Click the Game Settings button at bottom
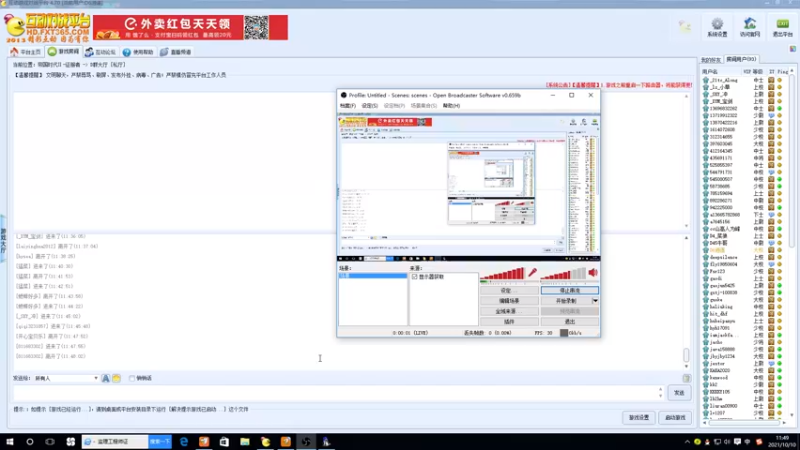800x450 pixels. (639, 418)
